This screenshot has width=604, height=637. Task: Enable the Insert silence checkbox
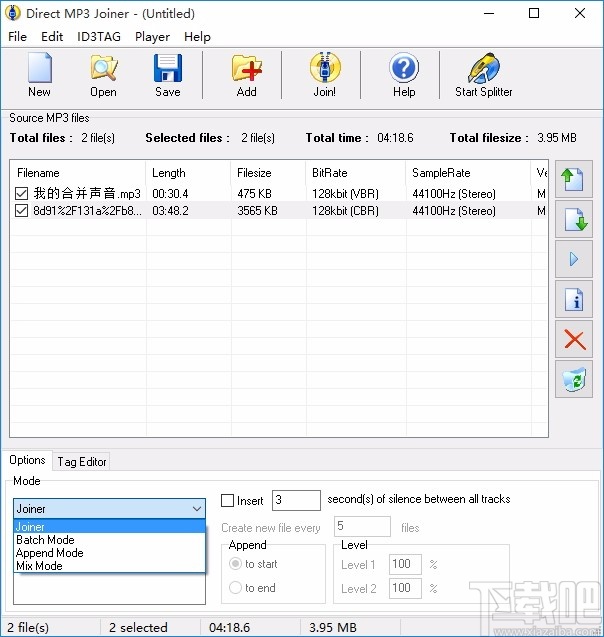(x=227, y=500)
